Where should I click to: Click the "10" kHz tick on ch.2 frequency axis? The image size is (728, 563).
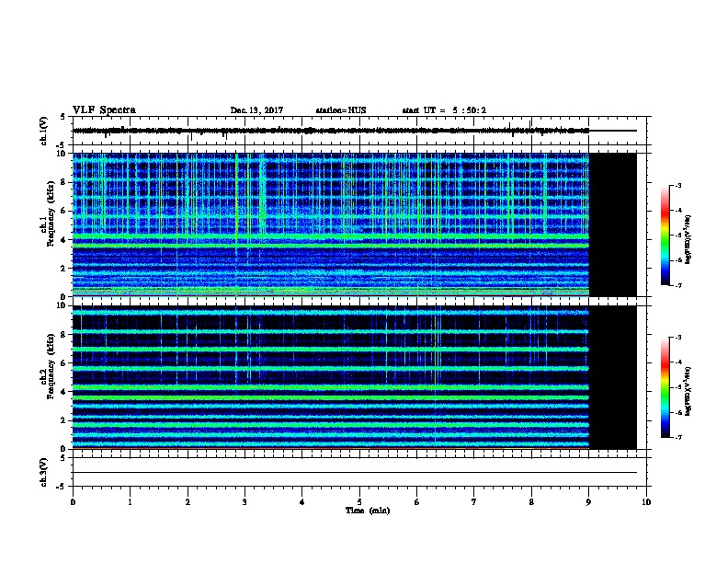tap(63, 305)
